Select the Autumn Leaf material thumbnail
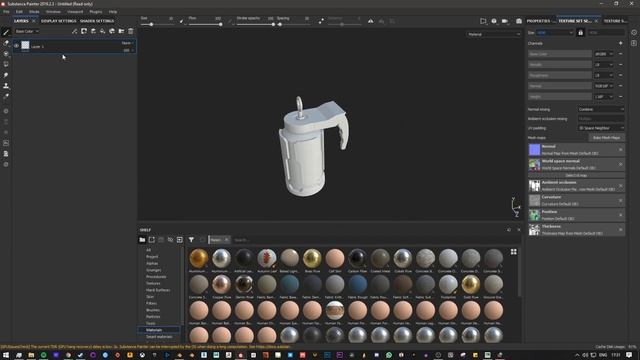This screenshot has height=360, width=640. (267, 260)
